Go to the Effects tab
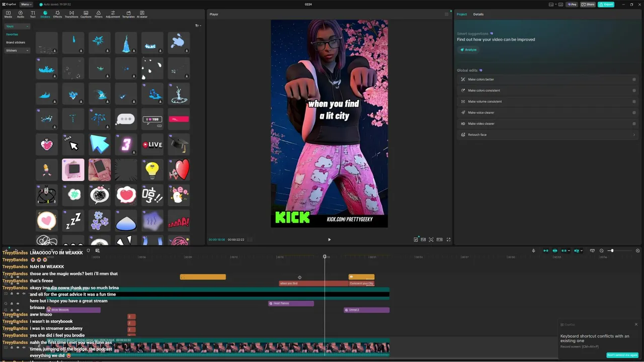The width and height of the screenshot is (644, 362). (x=57, y=14)
